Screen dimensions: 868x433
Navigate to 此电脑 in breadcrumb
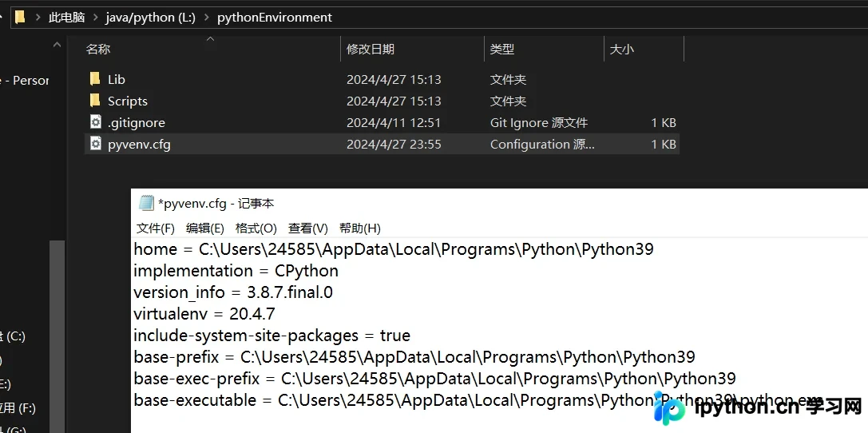pos(66,17)
